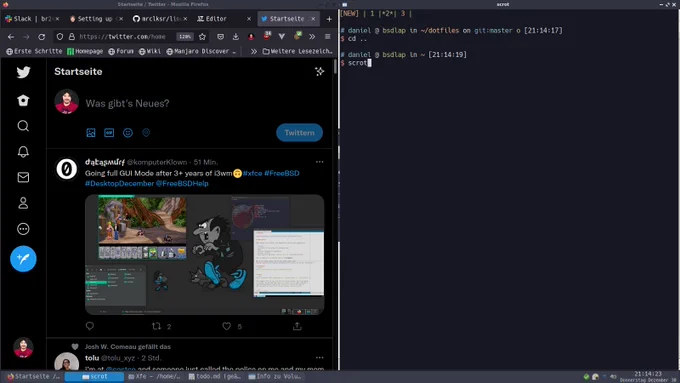This screenshot has width=680, height=383.
Task: Add image via the media icon in composer
Action: coord(91,133)
